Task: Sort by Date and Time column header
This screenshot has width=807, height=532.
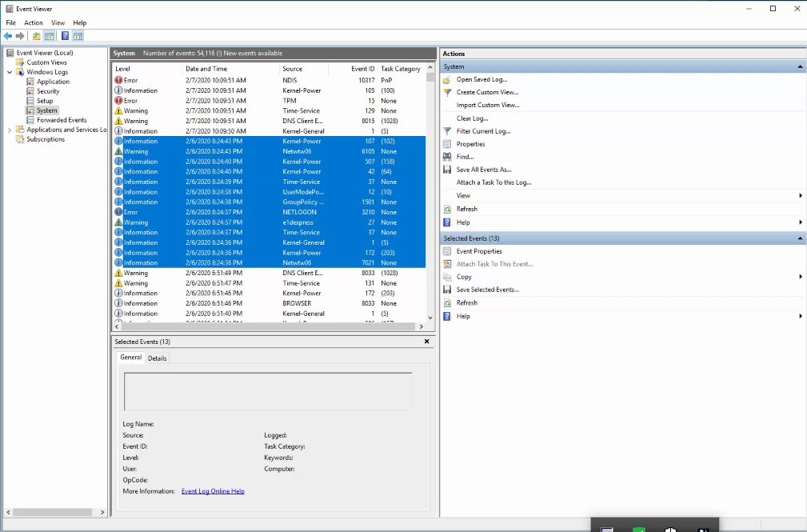Action: [x=231, y=69]
